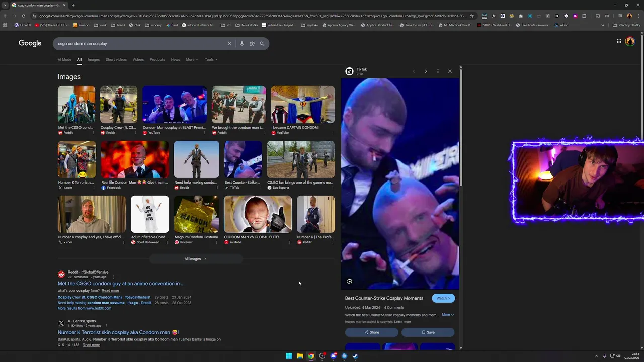
Task: Open the 'brand' bookmarks folder
Action: tap(118, 25)
